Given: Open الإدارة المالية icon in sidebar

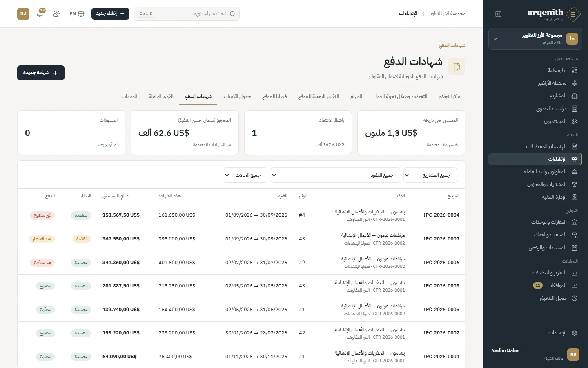Looking at the screenshot, I should coord(575,197).
